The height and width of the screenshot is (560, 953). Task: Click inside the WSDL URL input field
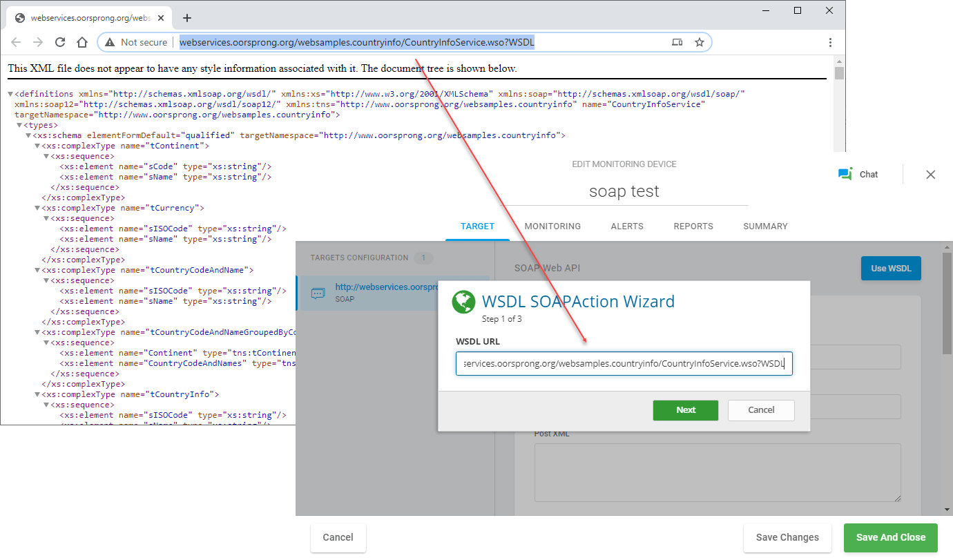624,363
